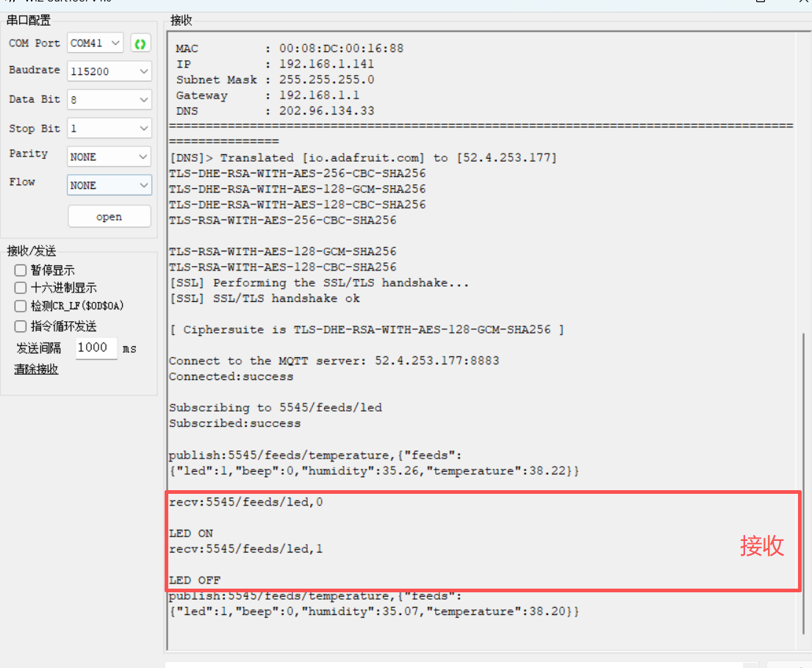Click the green refresh COM port icon
Image resolution: width=812 pixels, height=668 pixels.
(x=140, y=44)
